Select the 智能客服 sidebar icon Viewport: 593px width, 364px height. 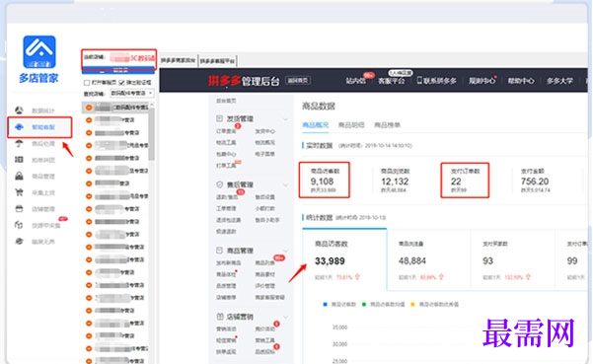tap(19, 127)
